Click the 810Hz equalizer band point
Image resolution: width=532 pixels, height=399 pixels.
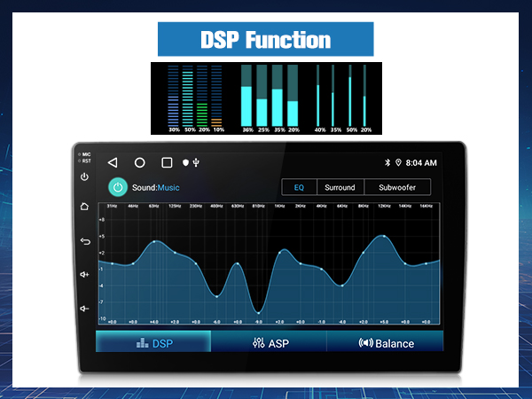[258, 311]
